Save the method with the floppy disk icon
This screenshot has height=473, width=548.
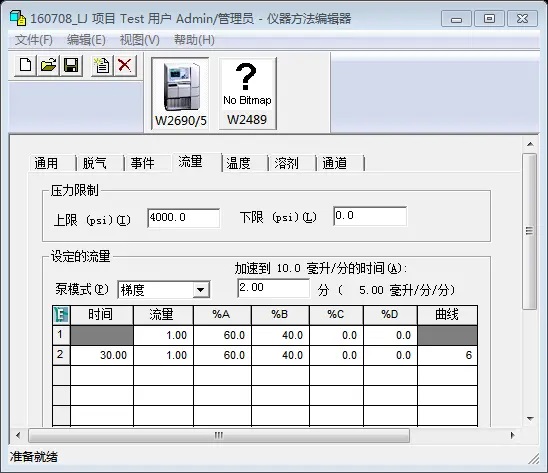71,65
